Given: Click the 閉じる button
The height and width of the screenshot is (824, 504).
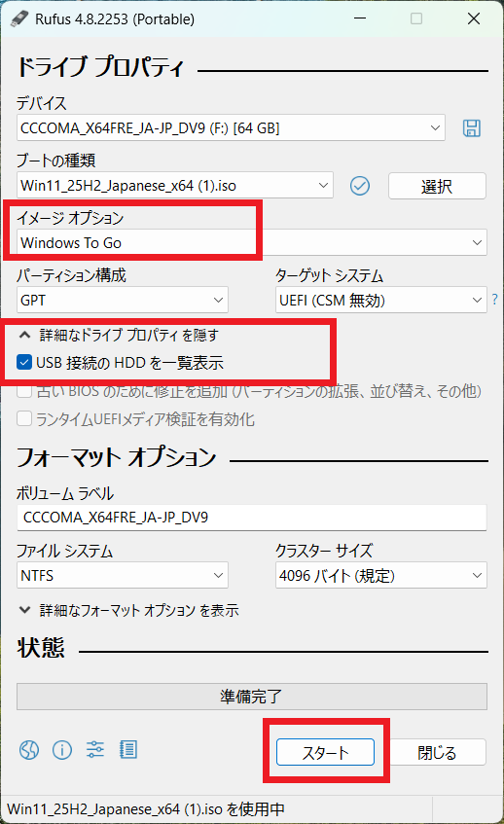Looking at the screenshot, I should pyautogui.click(x=437, y=753).
